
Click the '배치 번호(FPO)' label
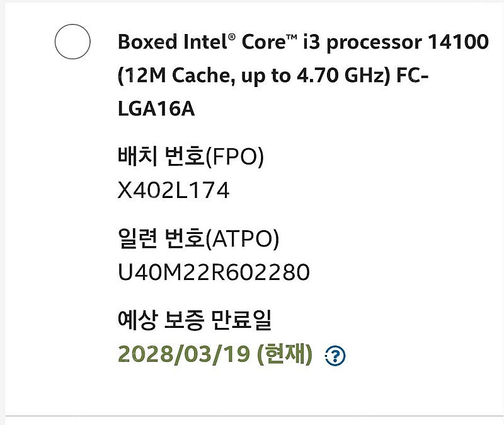coord(191,156)
